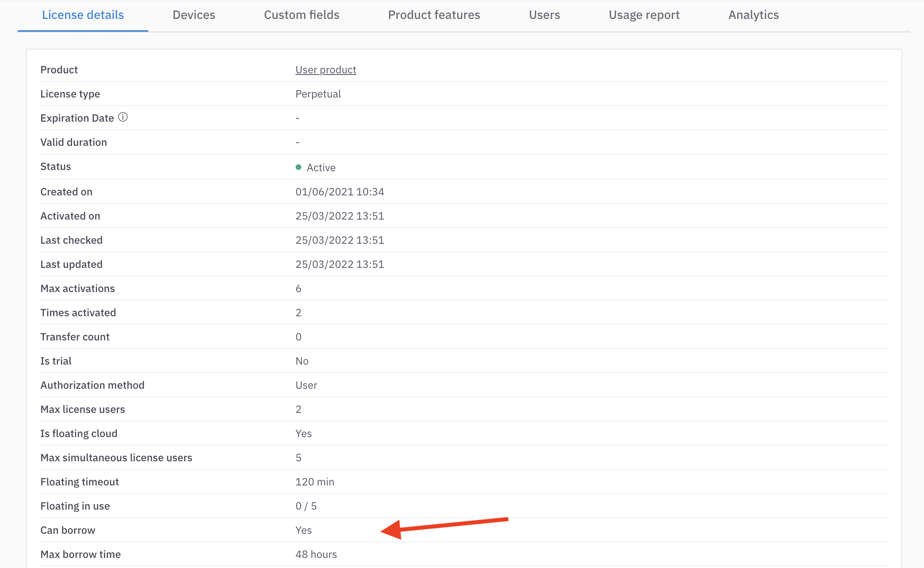
Task: Switch to the Devices tab
Action: pos(194,15)
